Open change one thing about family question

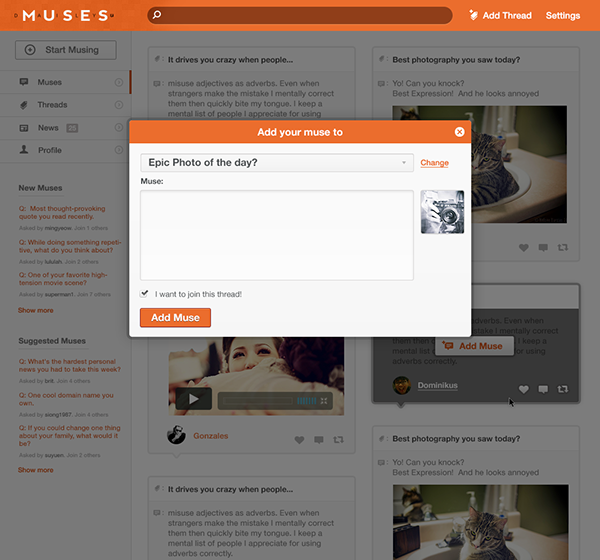point(70,436)
